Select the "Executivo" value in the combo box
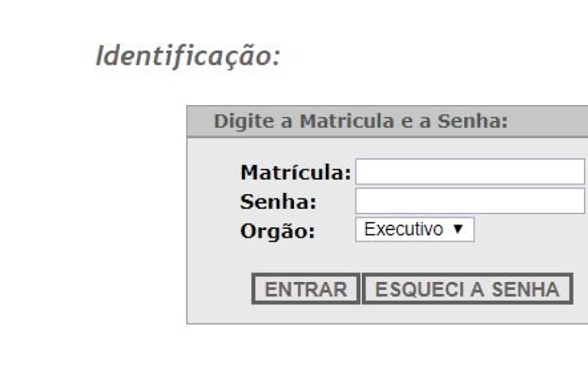This screenshot has width=588, height=387. pyautogui.click(x=404, y=230)
